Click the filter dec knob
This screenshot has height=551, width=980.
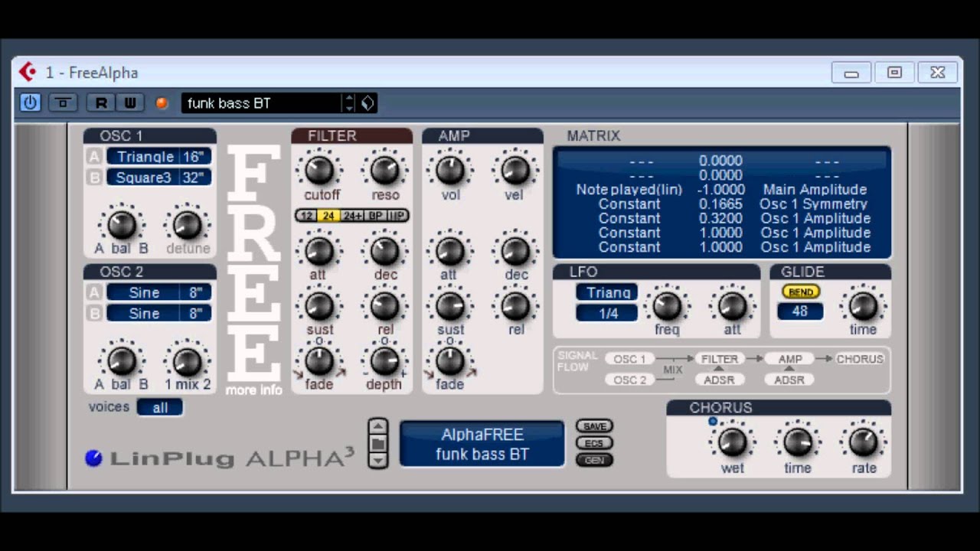pos(385,250)
